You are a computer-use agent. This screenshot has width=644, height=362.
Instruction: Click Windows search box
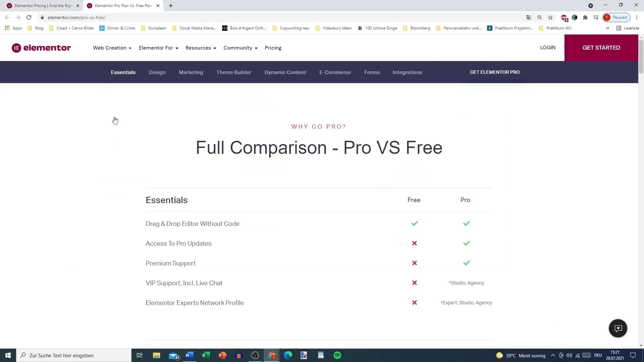(74, 355)
